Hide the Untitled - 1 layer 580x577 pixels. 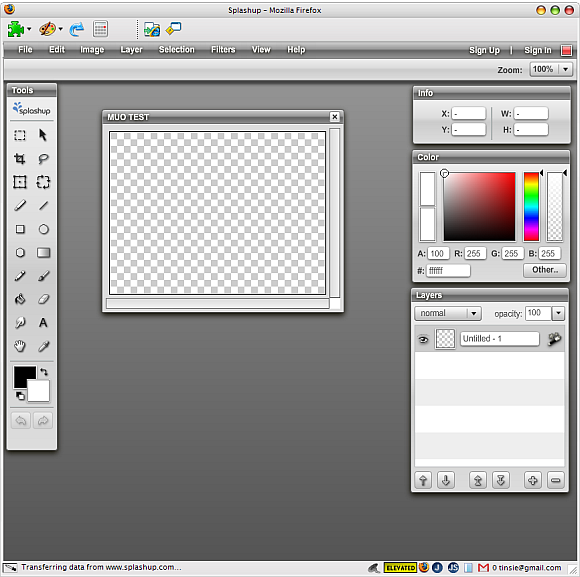click(x=423, y=339)
